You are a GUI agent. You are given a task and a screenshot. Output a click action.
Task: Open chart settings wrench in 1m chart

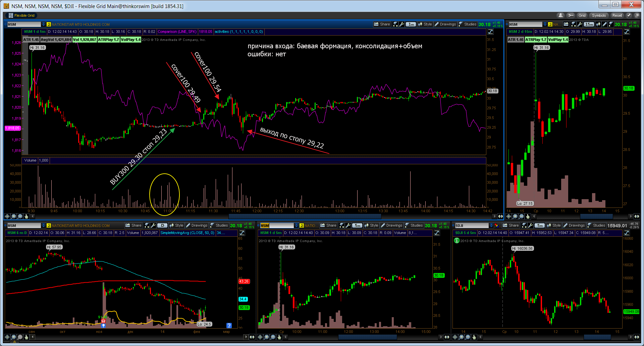pyautogui.click(x=401, y=24)
